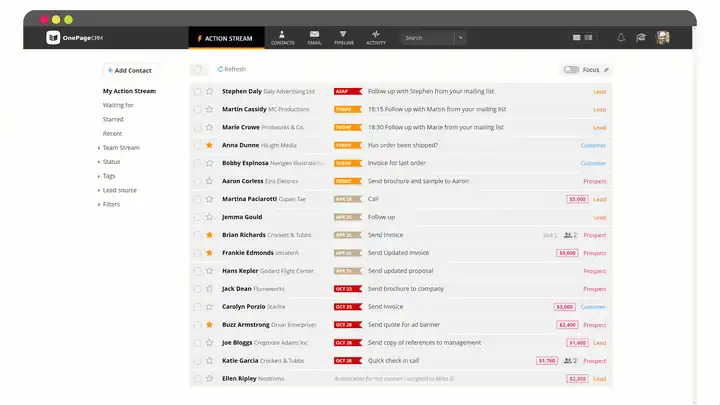The width and height of the screenshot is (720, 405).
Task: Switch to split column view icon
Action: coord(588,38)
